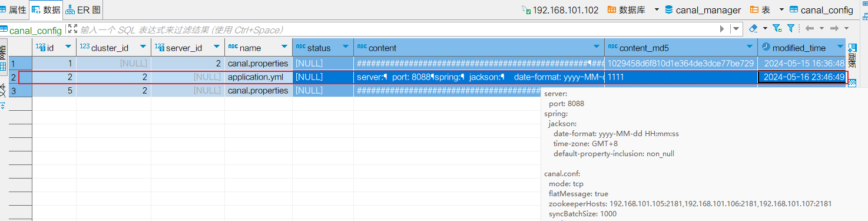Click the 192.168.101.102 connection breadcrumb

[561, 9]
